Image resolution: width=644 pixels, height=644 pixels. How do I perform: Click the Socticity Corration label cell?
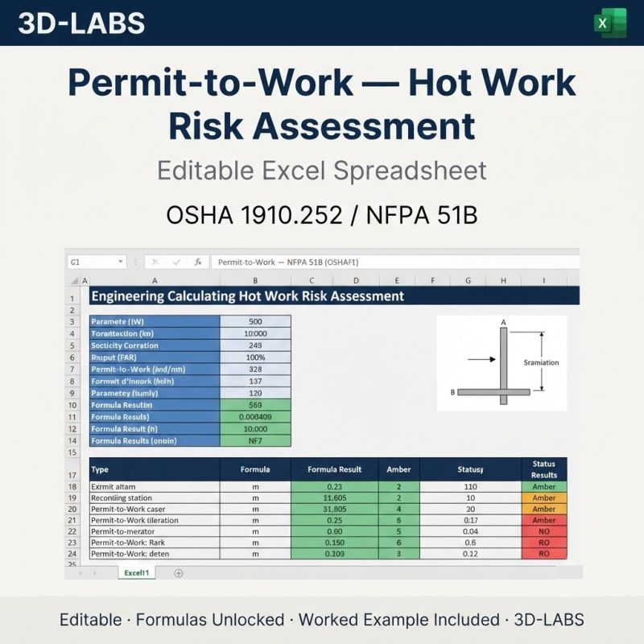click(x=155, y=345)
